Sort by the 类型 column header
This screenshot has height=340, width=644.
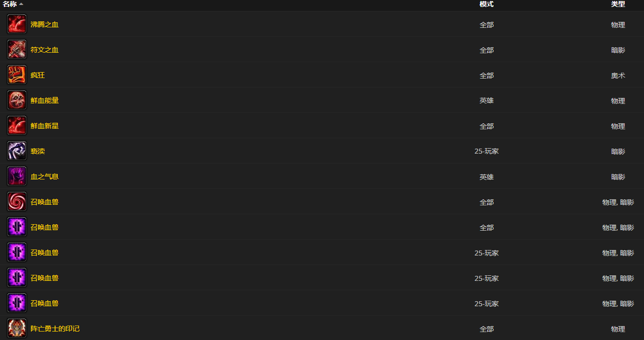(618, 4)
